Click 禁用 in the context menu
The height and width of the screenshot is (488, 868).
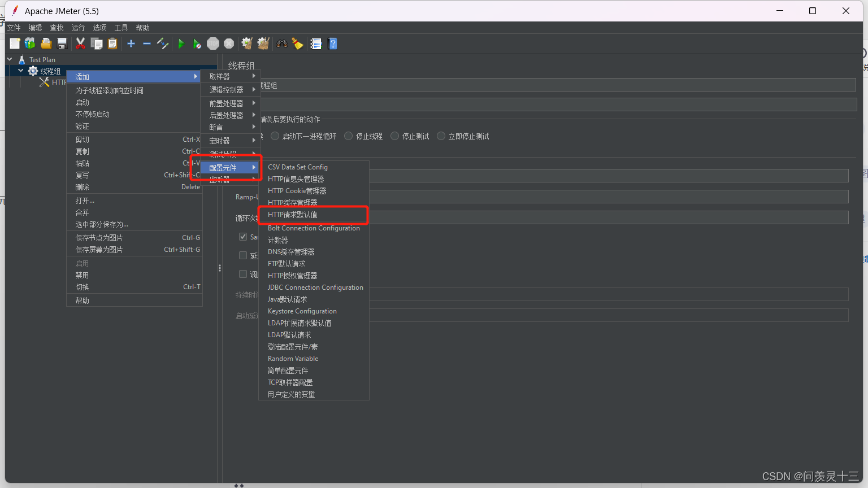[x=134, y=275]
